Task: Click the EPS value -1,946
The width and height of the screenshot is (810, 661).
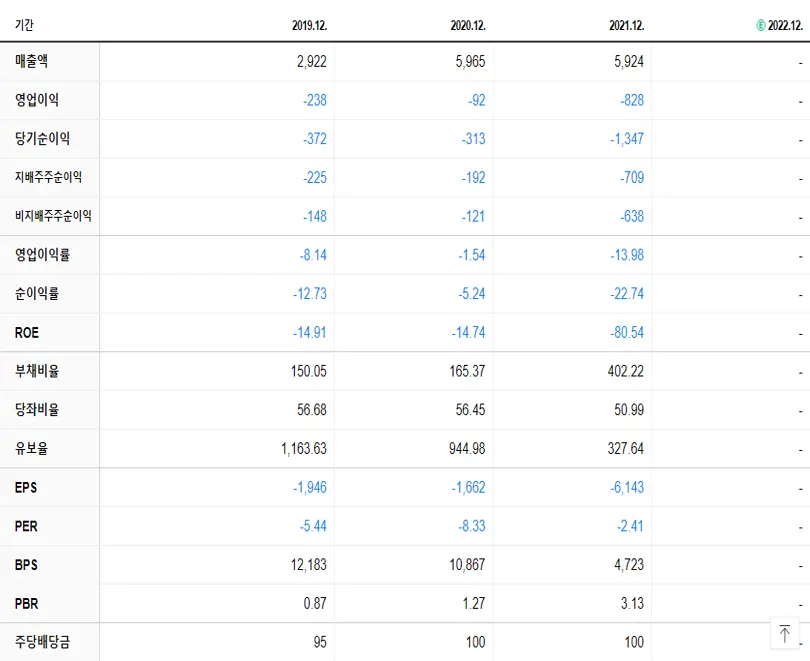Action: (309, 487)
